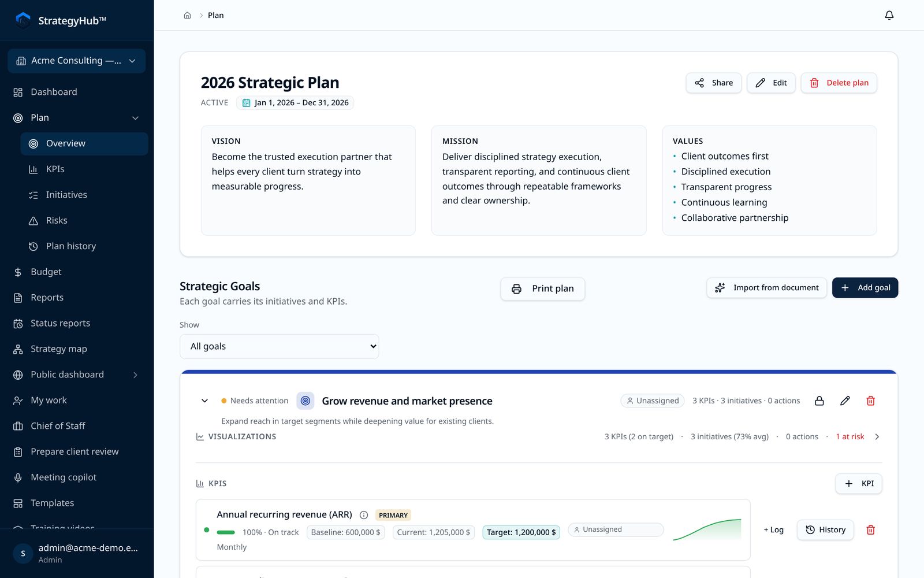Delete Grow revenue goal trash icon
The width and height of the screenshot is (924, 578).
(870, 401)
